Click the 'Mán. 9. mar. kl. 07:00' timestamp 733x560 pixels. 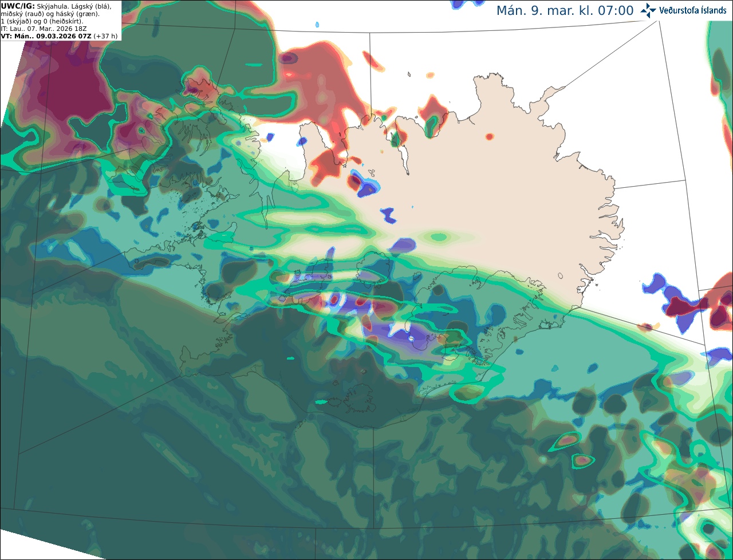click(x=565, y=11)
